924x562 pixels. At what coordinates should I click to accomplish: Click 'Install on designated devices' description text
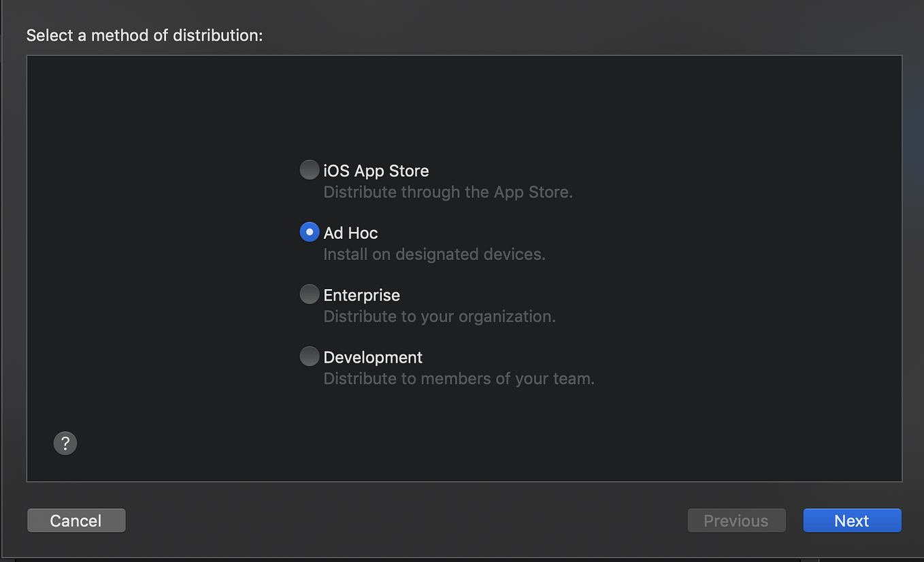click(434, 254)
